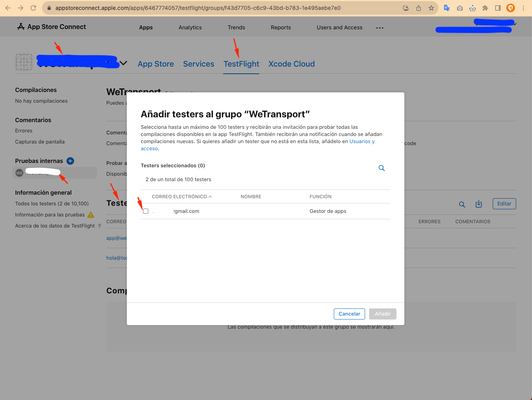532x400 pixels.
Task: Open the Google Translate extension icon
Action: [x=447, y=8]
